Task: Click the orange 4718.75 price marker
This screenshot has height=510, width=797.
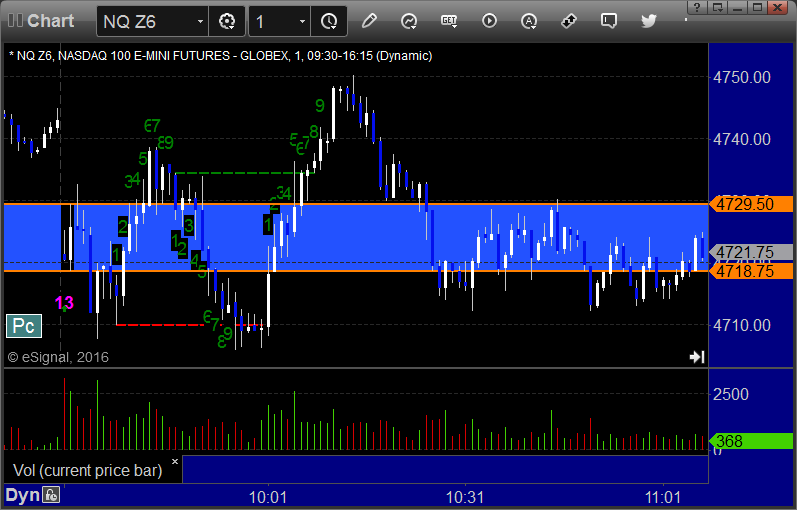Action: pyautogui.click(x=751, y=271)
